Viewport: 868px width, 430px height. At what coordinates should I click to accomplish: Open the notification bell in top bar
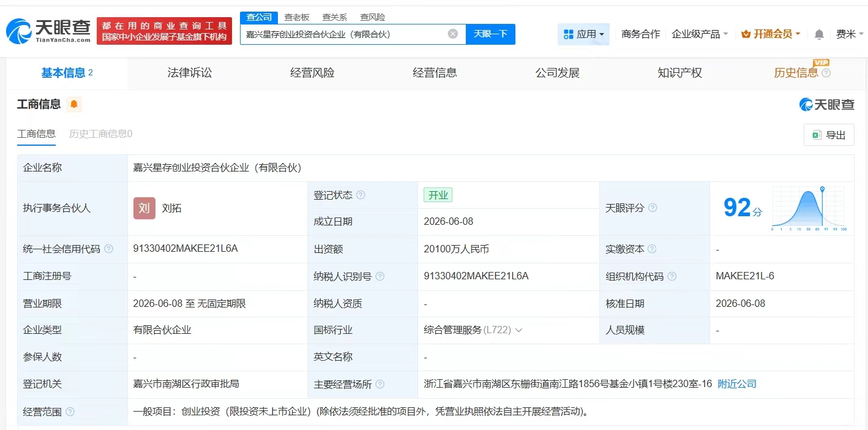tap(819, 34)
